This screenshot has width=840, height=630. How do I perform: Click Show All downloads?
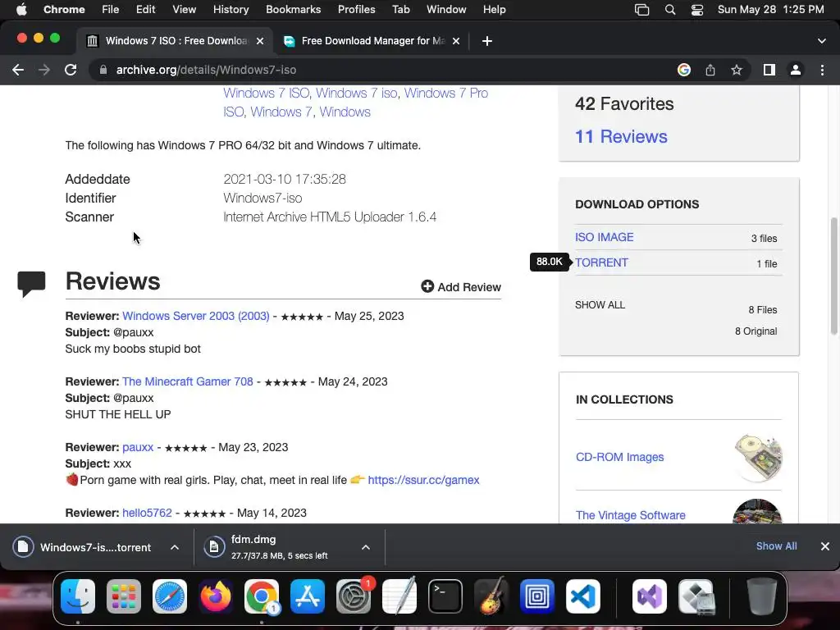(776, 546)
